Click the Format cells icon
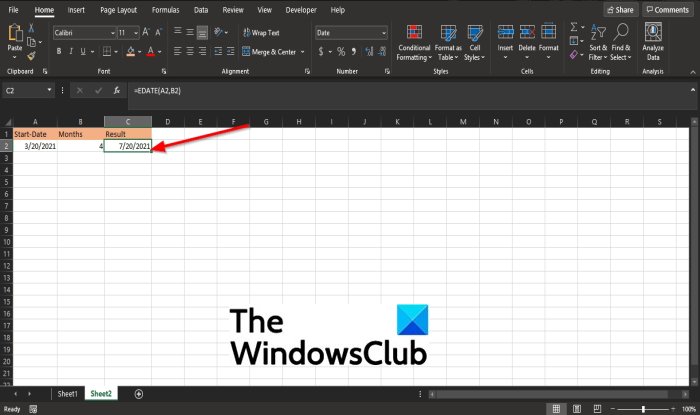This screenshot has height=415, width=700. pos(548,32)
